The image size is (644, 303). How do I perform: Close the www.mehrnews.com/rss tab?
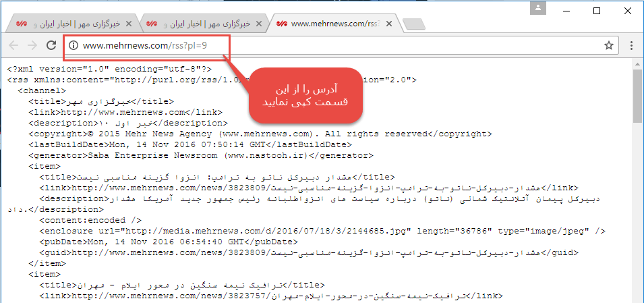[389, 24]
